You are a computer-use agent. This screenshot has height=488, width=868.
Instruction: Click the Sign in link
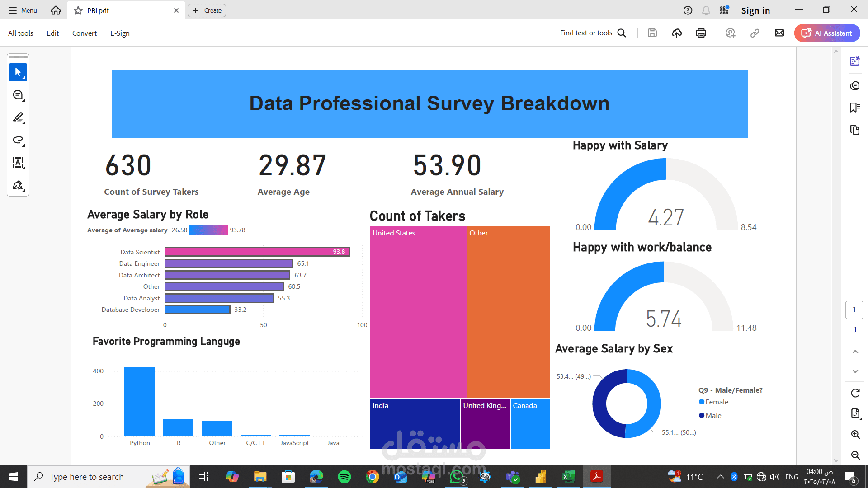[x=755, y=10]
